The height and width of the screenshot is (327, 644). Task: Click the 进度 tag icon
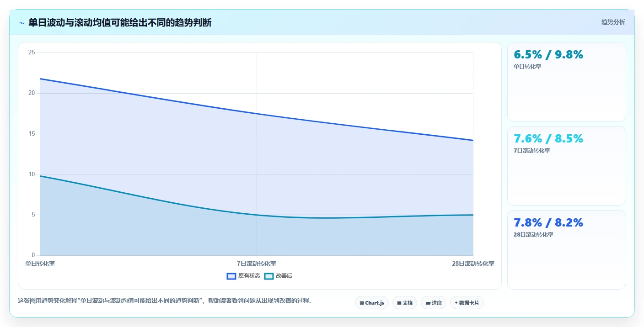coord(428,303)
